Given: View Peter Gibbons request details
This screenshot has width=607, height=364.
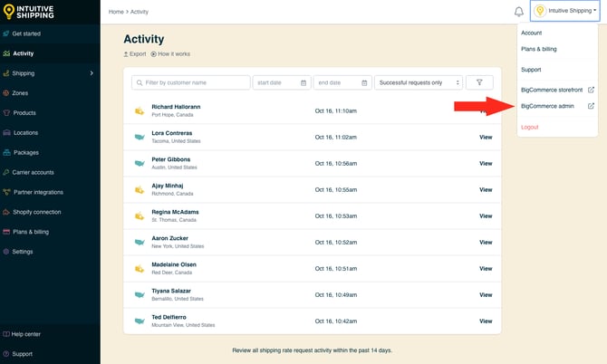Looking at the screenshot, I should pyautogui.click(x=486, y=164).
